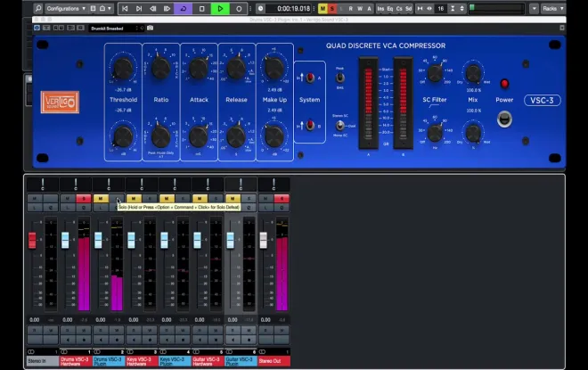This screenshot has height=370, width=588.
Task: Deactivate all mutes with the yellow M toolbar button
Action: pyautogui.click(x=323, y=8)
